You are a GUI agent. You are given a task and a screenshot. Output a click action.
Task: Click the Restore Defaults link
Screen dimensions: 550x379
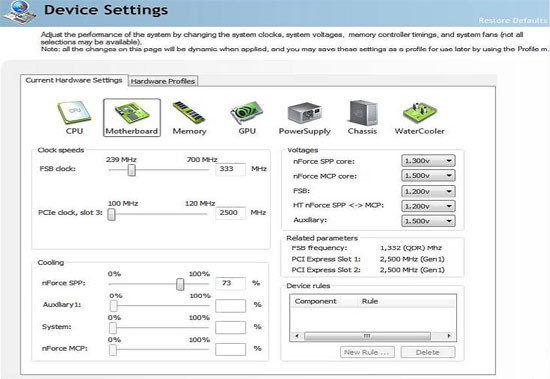(x=513, y=20)
